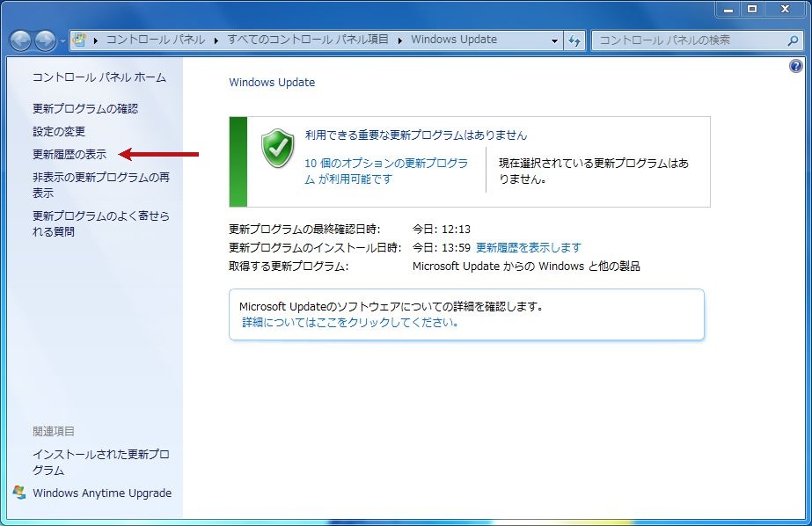This screenshot has height=526, width=812.
Task: Expand arrow before コントロール パネル breadcrumb
Action: click(96, 40)
